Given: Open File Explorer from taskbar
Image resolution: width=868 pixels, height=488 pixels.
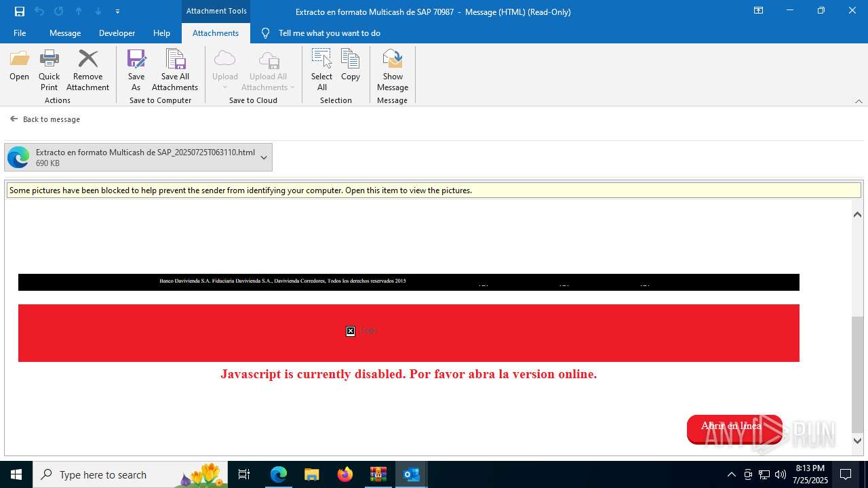Looking at the screenshot, I should [x=311, y=474].
